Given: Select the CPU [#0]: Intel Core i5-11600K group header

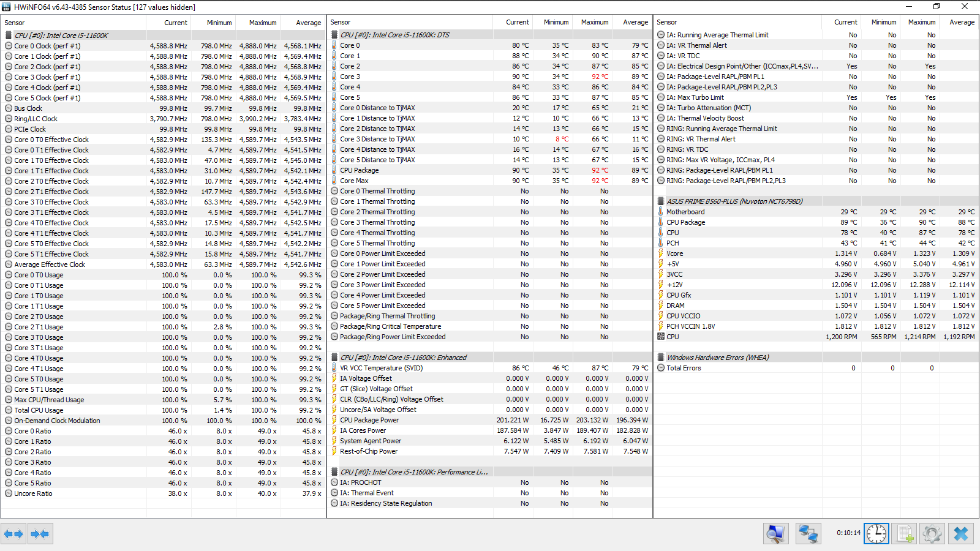Looking at the screenshot, I should [x=163, y=36].
